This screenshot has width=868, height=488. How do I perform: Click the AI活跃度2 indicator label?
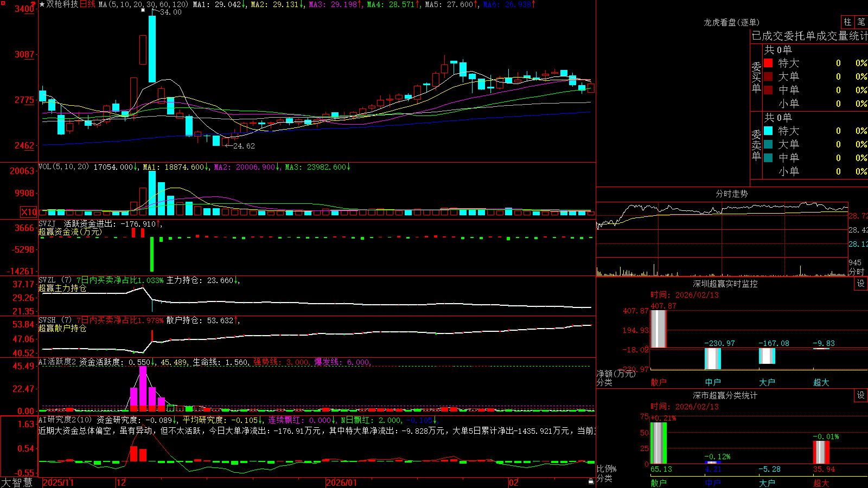[58, 362]
